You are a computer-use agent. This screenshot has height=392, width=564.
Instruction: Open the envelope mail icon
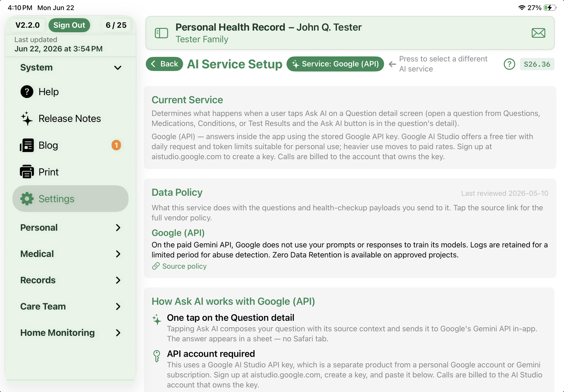538,33
